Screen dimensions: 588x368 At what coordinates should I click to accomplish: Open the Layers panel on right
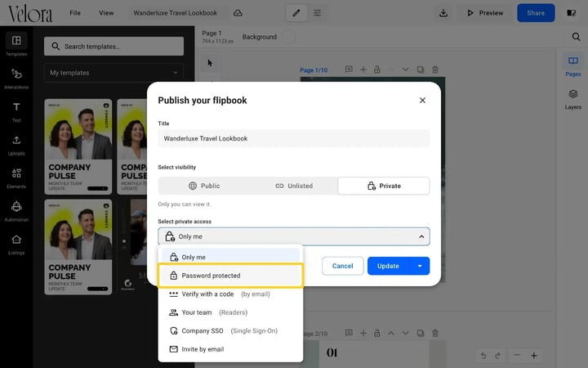[572, 99]
